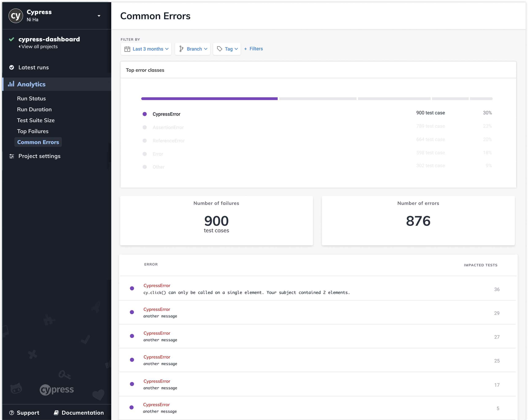Click the calendar icon in date filter
The height and width of the screenshot is (420, 528).
pos(127,49)
